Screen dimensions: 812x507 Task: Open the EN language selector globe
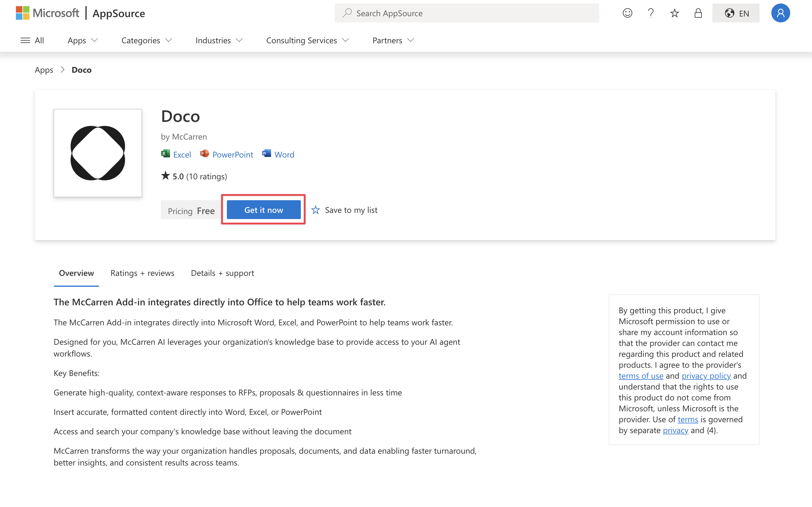[x=735, y=13]
